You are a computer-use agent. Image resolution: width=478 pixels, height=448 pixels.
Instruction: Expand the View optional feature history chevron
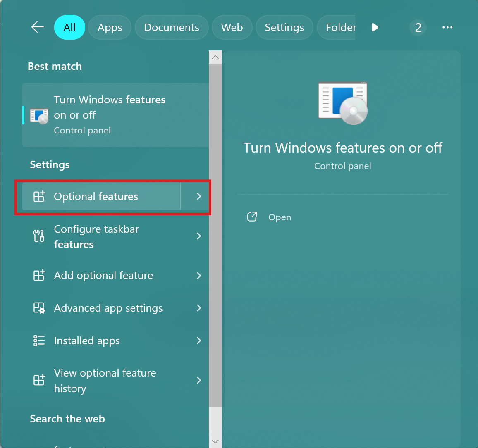[x=199, y=380]
